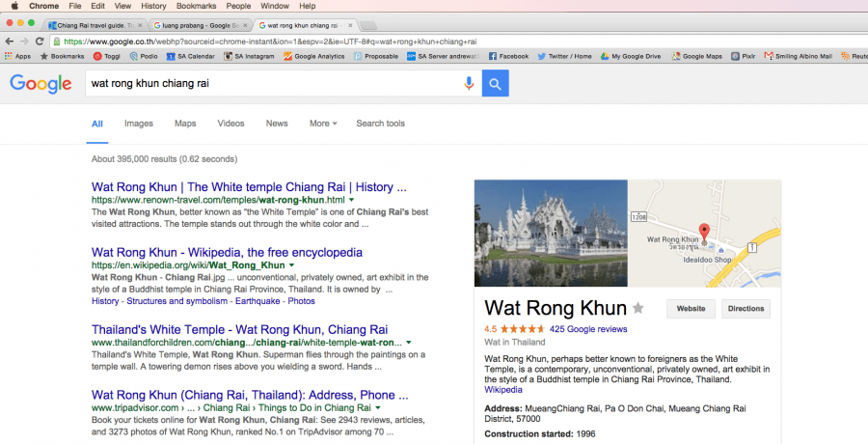
Task: Click the Directions button
Action: (746, 309)
